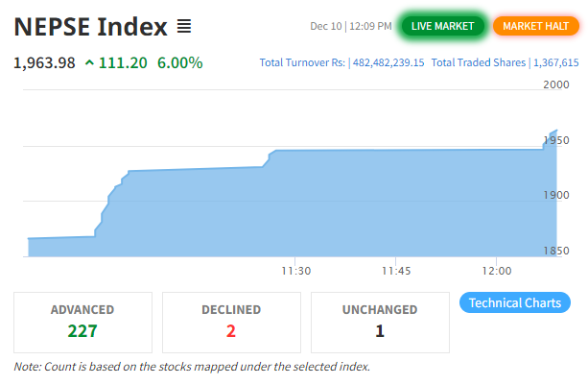Click the 12:00 time axis label
This screenshot has height=385, width=588.
[x=496, y=271]
